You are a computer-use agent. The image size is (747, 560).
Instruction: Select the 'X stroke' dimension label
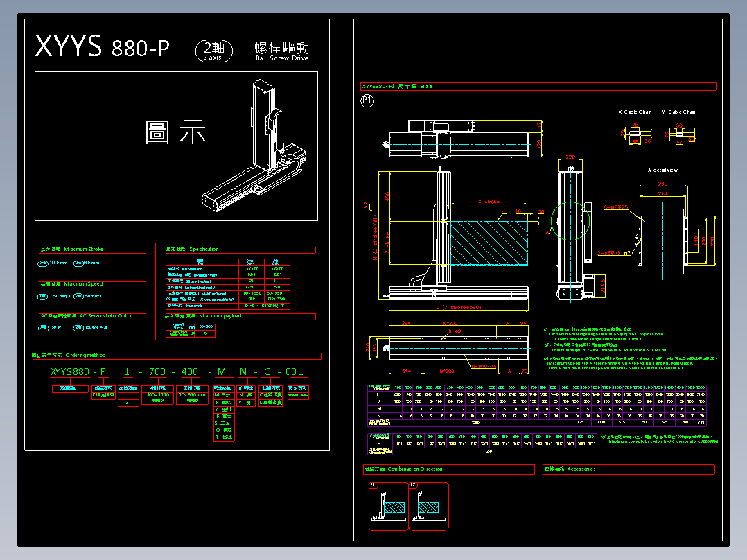tap(489, 202)
